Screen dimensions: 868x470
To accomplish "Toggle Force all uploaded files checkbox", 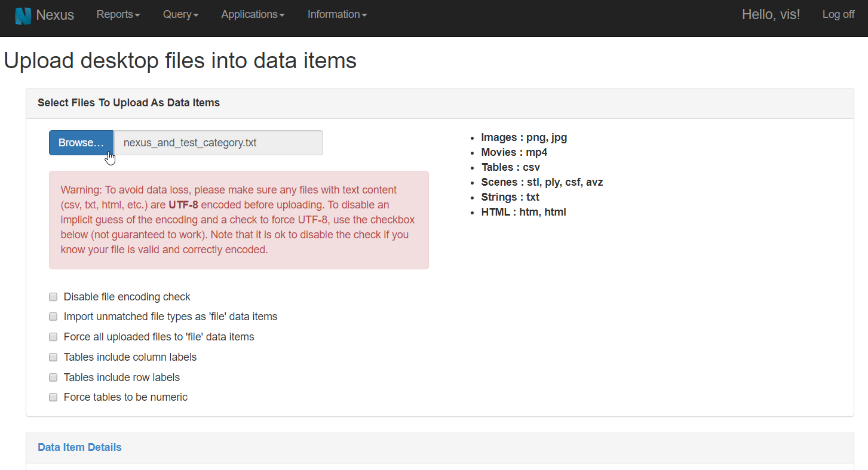I will click(x=53, y=337).
